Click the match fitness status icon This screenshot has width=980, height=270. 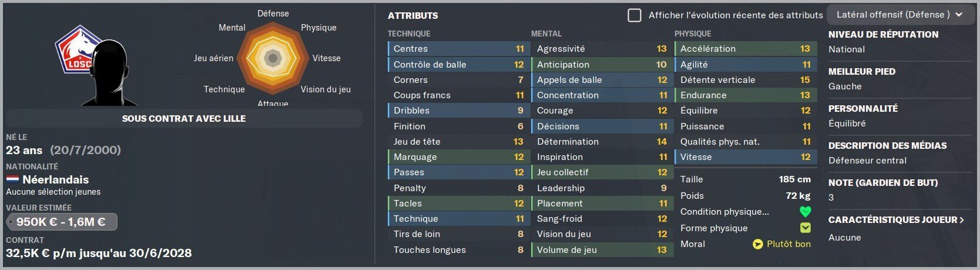(x=805, y=228)
